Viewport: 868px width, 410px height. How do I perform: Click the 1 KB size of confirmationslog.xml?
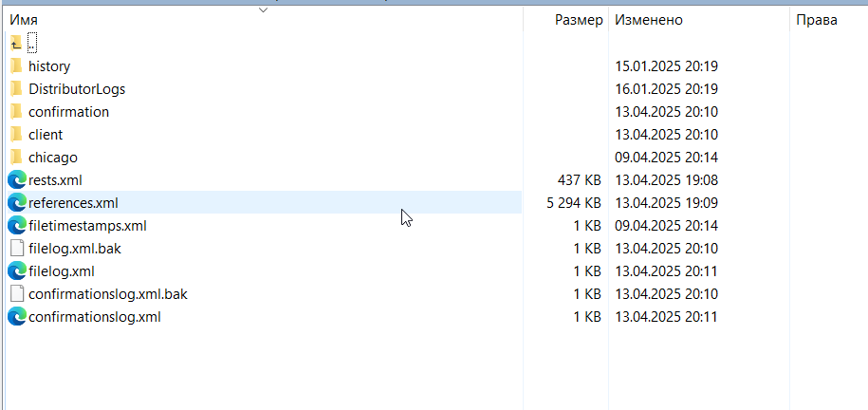(587, 317)
